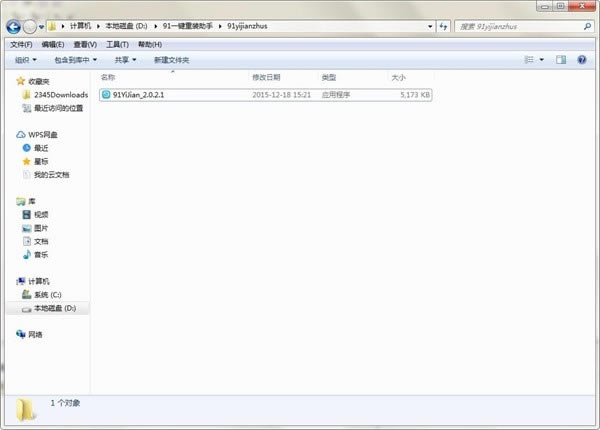Click the folder icon in address bar
Image resolution: width=600 pixels, height=430 pixels.
point(52,26)
